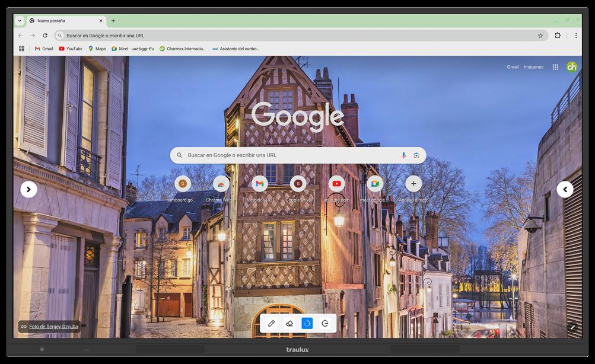
Task: Select the pencil annotation tool
Action: (x=271, y=324)
